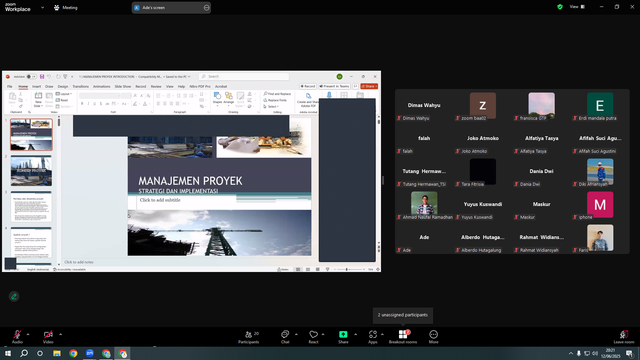Click Leave room
The image size is (640, 360).
[624, 337]
